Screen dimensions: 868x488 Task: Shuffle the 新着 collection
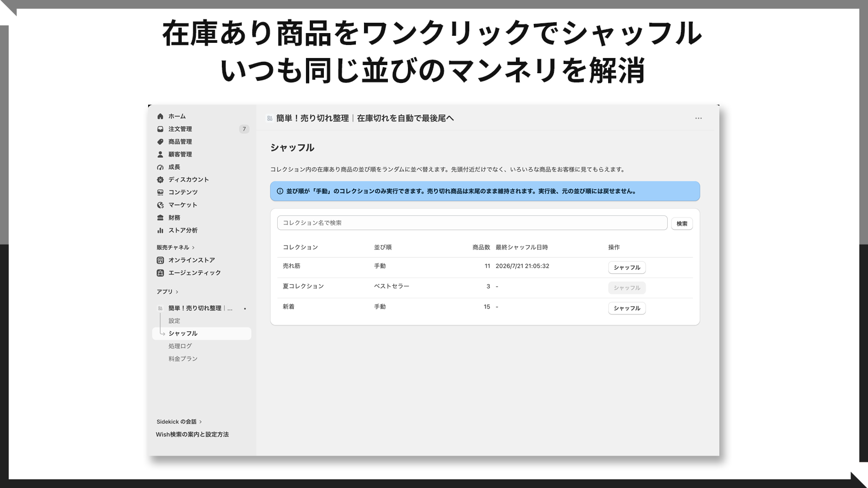click(x=627, y=308)
